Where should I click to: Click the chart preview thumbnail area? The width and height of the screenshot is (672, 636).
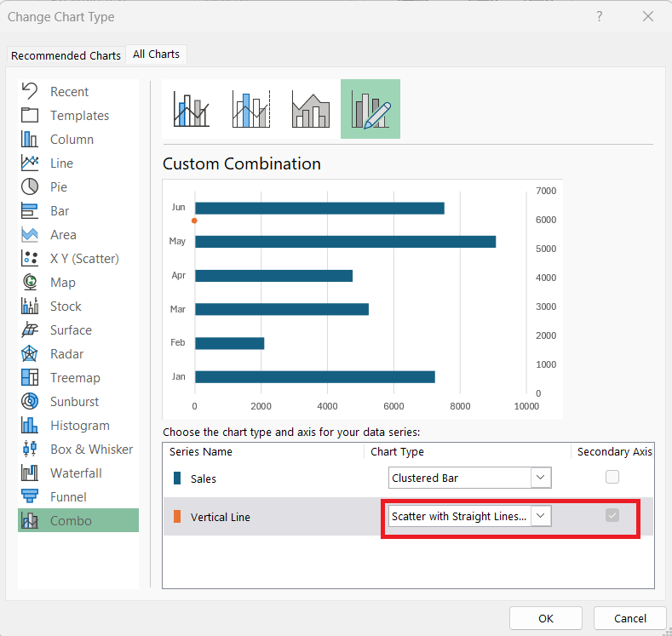(363, 299)
